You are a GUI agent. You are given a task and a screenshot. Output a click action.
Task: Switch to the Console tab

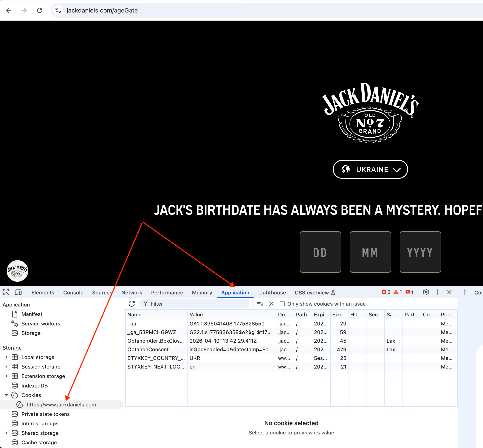point(73,292)
